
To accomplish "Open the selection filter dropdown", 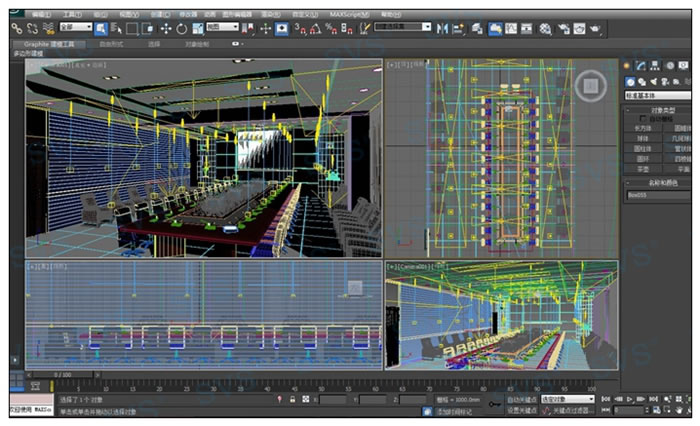I will pos(75,28).
